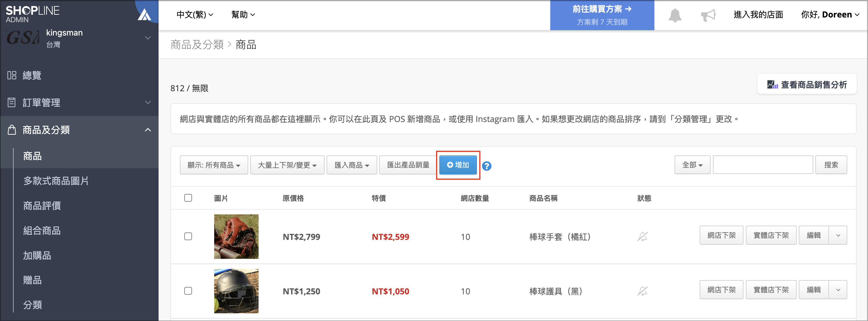868x321 pixels.
Task: Click the kingsman store logo image
Action: 22,38
